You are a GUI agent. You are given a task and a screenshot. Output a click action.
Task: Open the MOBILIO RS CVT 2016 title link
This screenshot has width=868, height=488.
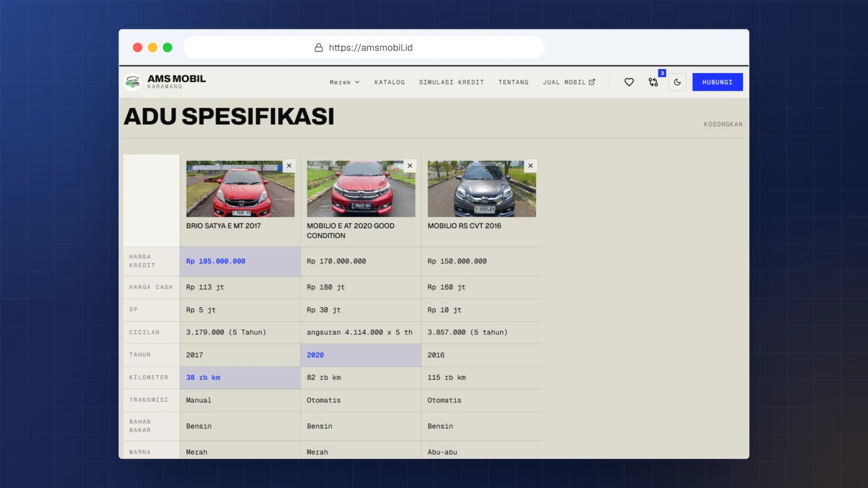point(464,226)
